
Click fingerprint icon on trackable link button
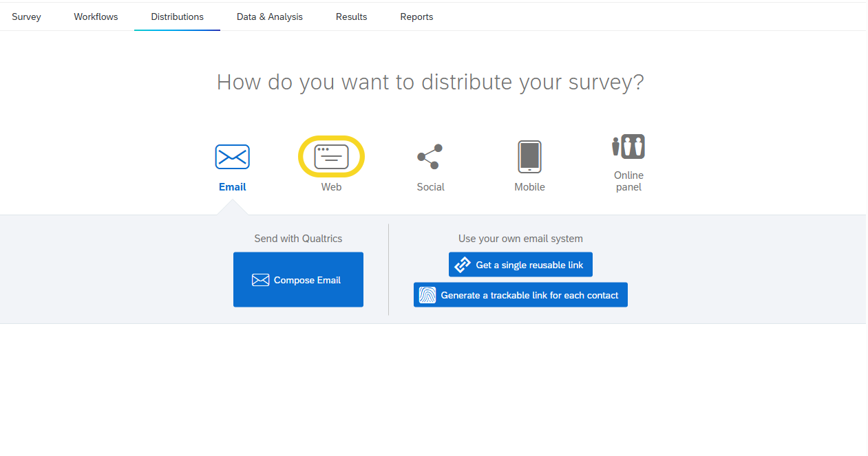point(427,295)
